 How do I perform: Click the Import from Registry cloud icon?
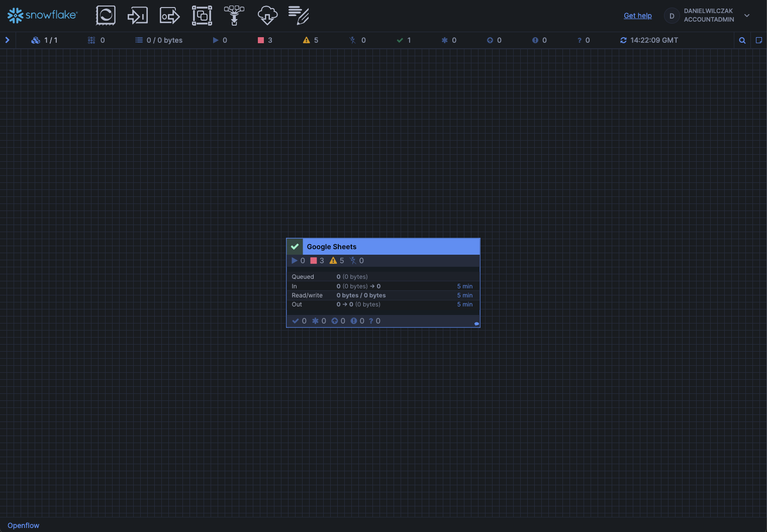click(x=267, y=16)
